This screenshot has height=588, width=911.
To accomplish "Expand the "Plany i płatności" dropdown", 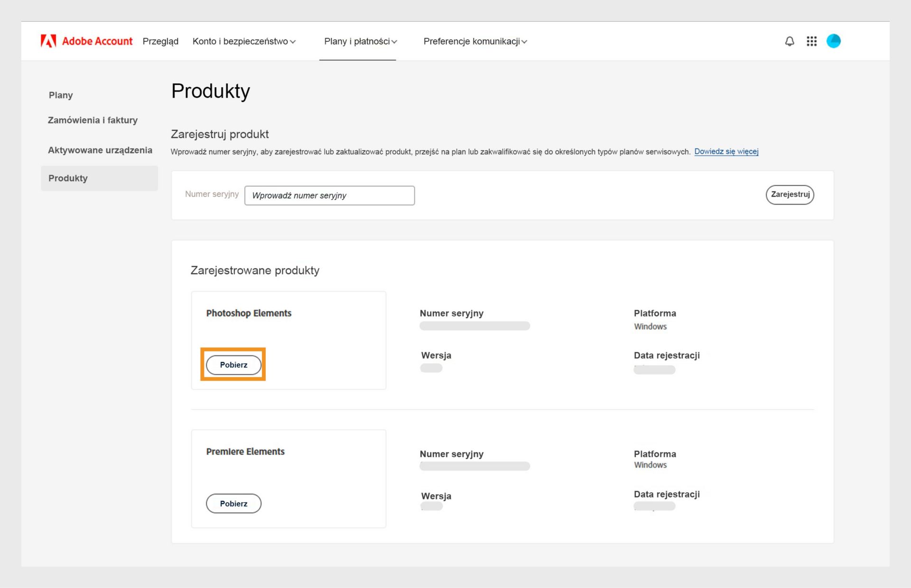I will [360, 41].
